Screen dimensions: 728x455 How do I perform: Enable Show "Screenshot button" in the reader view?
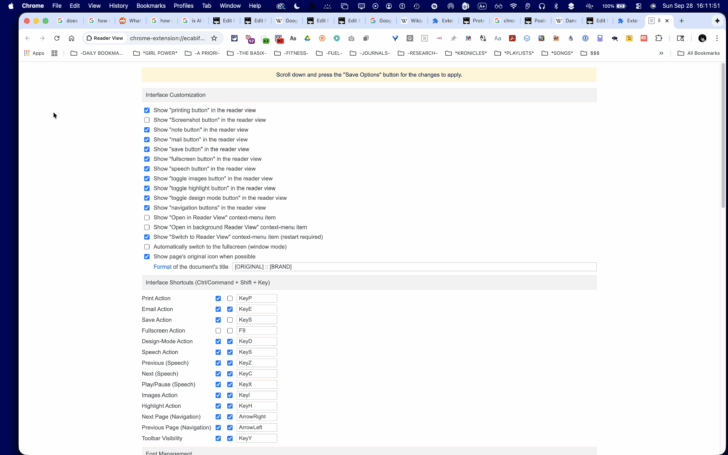tap(147, 120)
